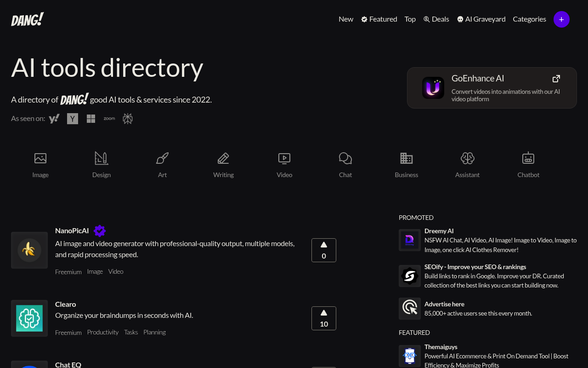The image size is (588, 368).
Task: Click the FEATURED section label
Action: coord(414,333)
